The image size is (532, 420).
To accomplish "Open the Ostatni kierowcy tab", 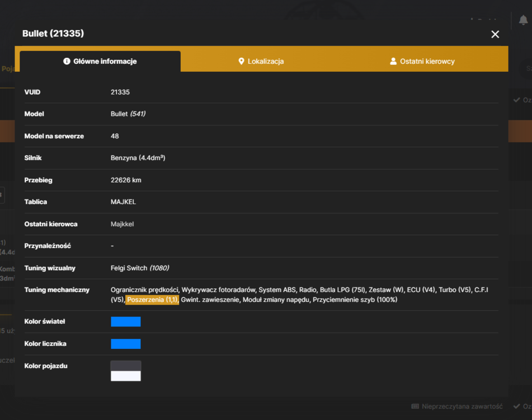I will pos(422,61).
